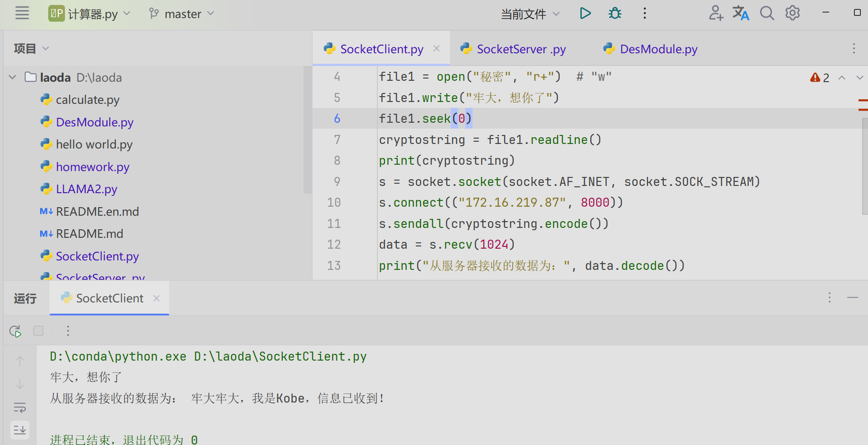This screenshot has width=868, height=445.
Task: Collapse the laoda project folder
Action: 13,78
